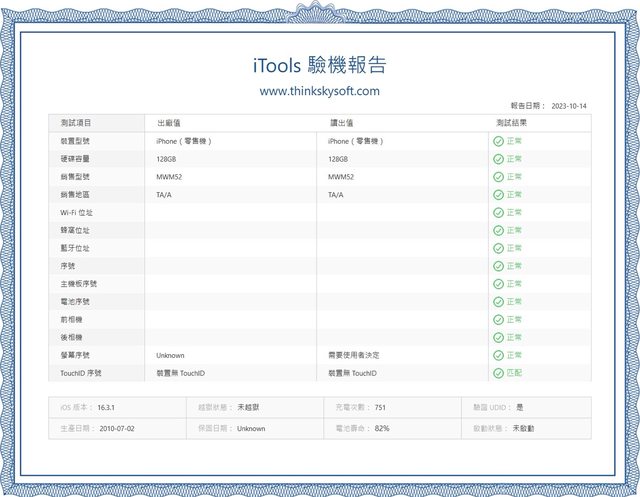Select the 測試結果 column header

coord(511,123)
